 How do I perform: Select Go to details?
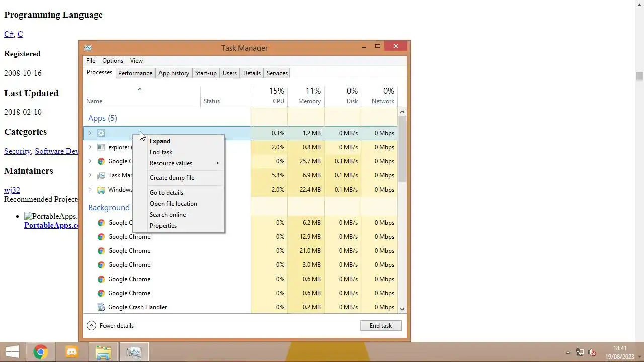179,193
